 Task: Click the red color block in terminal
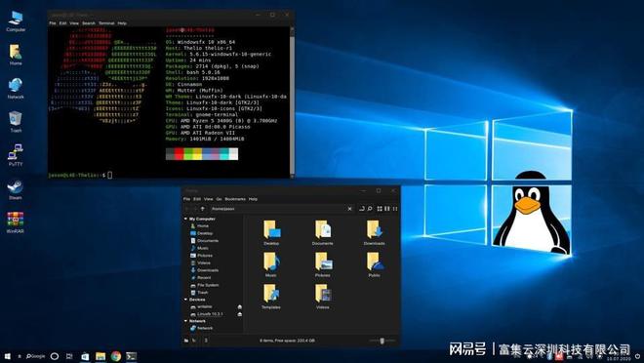coord(180,154)
